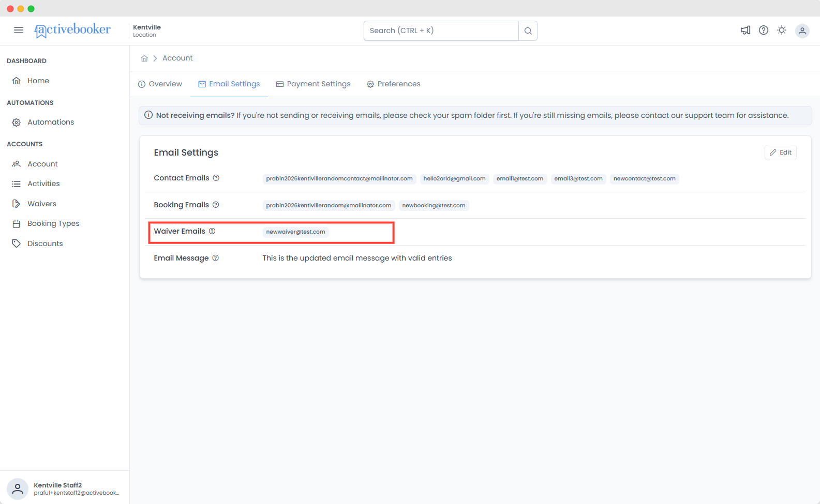820x504 pixels.
Task: Click the Email Settings card heading
Action: [x=186, y=152]
